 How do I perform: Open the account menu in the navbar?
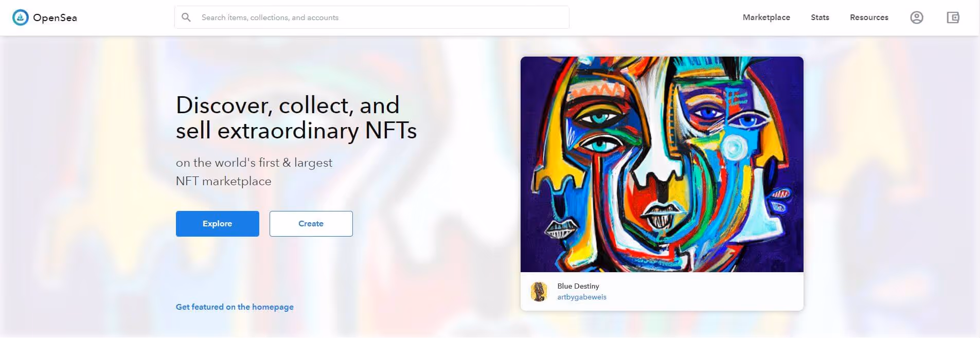[917, 17]
